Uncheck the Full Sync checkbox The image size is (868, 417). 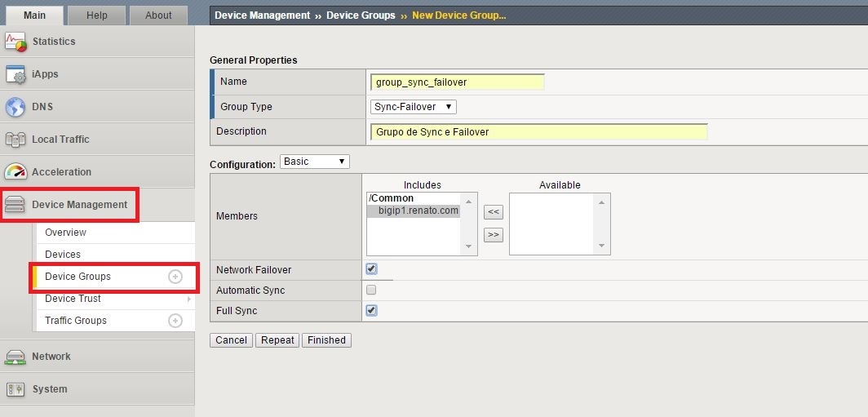(371, 310)
